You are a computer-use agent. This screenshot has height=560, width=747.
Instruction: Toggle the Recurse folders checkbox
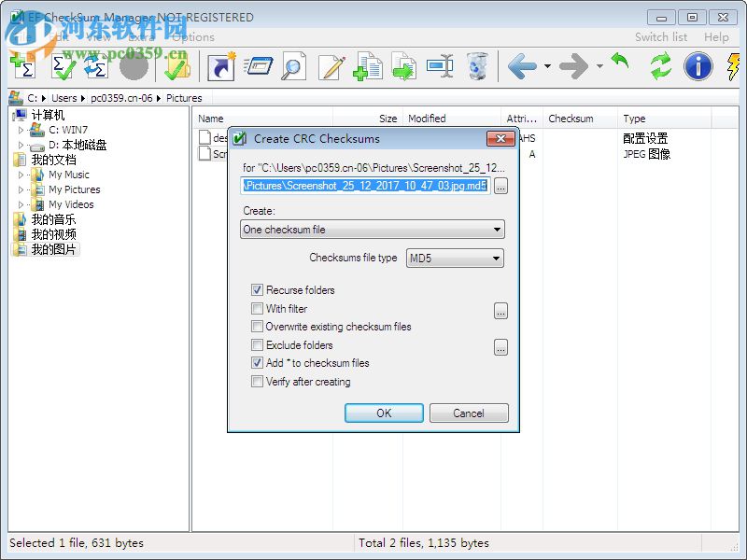click(x=259, y=290)
